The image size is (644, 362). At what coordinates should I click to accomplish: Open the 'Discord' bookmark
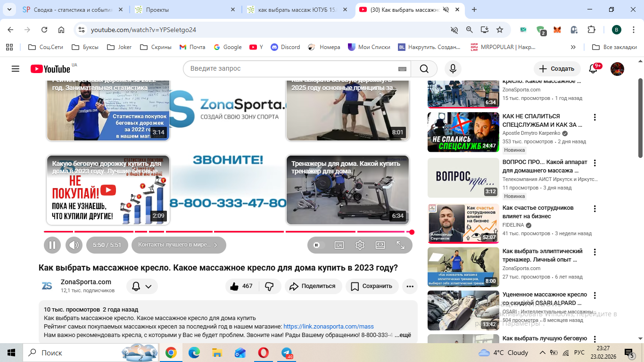point(286,47)
